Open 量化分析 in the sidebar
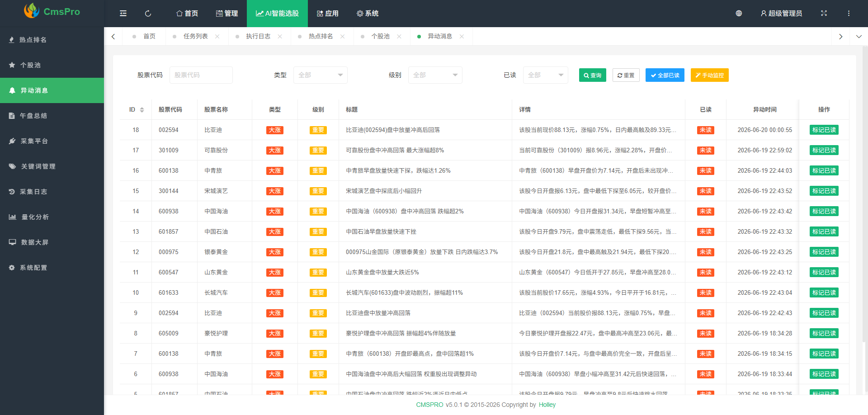The height and width of the screenshot is (415, 868). 52,217
